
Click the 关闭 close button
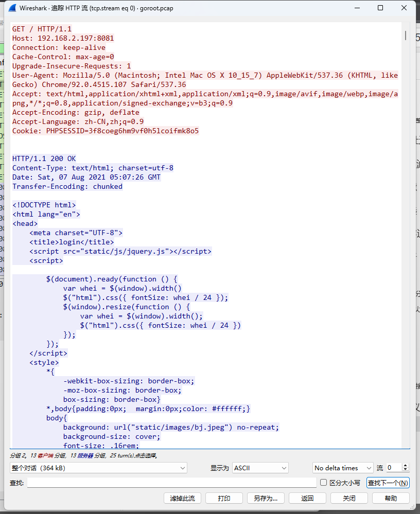point(349,498)
